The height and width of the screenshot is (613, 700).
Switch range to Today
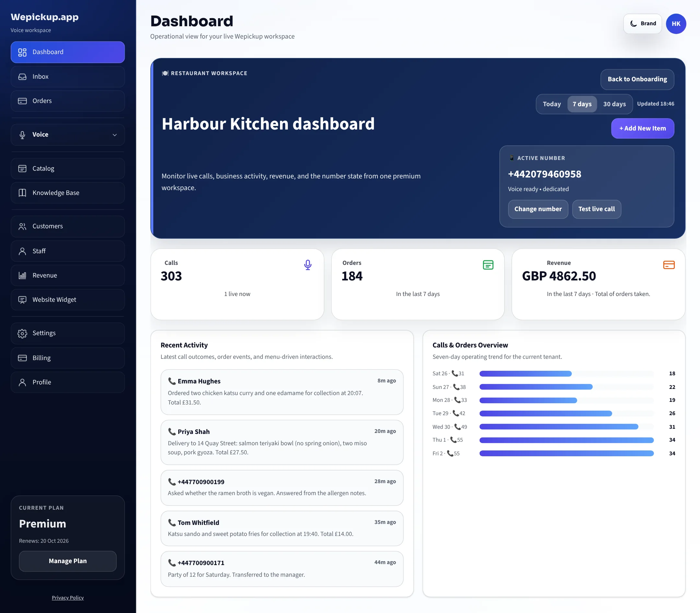552,104
